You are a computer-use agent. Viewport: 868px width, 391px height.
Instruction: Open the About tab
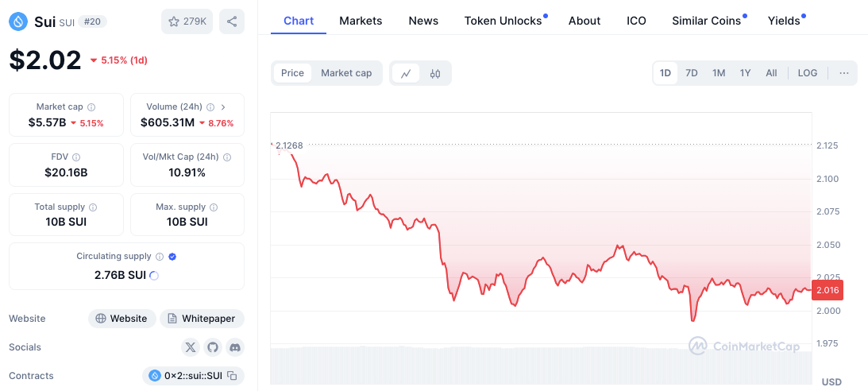(x=584, y=21)
